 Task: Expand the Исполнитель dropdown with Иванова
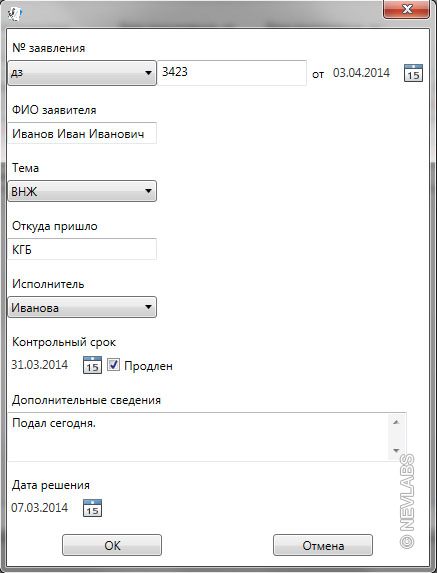(82, 307)
